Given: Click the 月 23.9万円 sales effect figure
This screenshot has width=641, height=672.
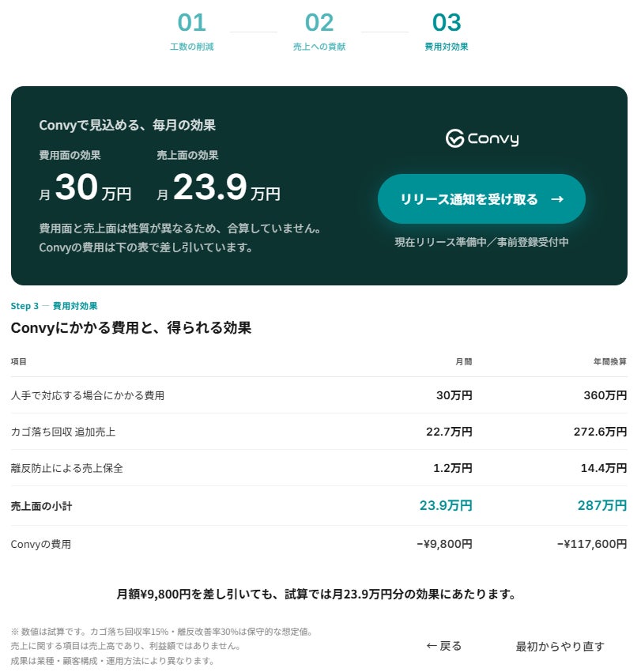Looking at the screenshot, I should tap(218, 187).
